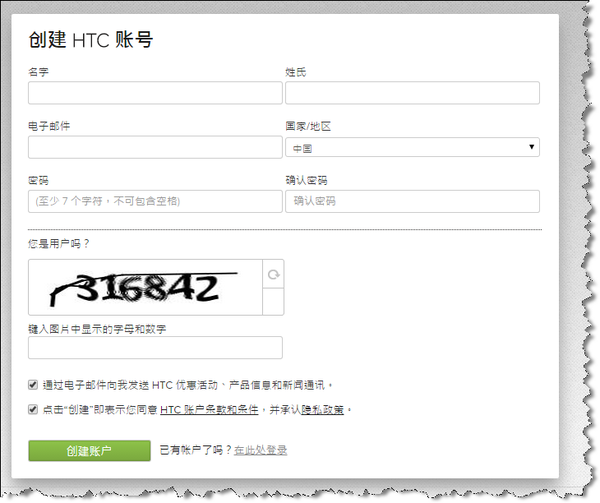Click the 创建 HTC 账号 heading
The height and width of the screenshot is (503, 600).
[91, 39]
